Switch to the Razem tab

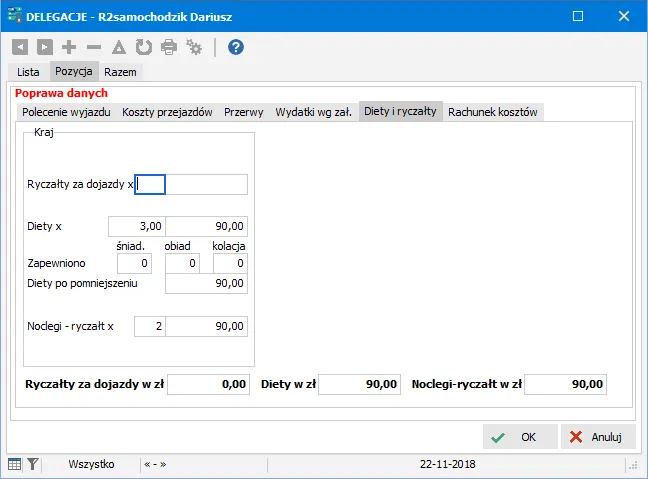pyautogui.click(x=120, y=72)
